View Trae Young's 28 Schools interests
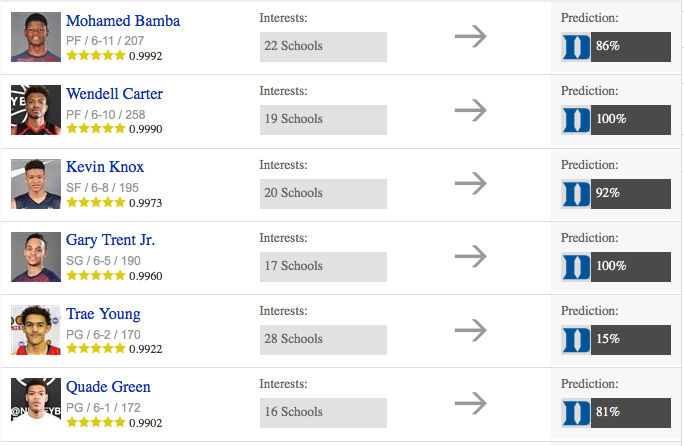This screenshot has width=684, height=446. pos(323,339)
